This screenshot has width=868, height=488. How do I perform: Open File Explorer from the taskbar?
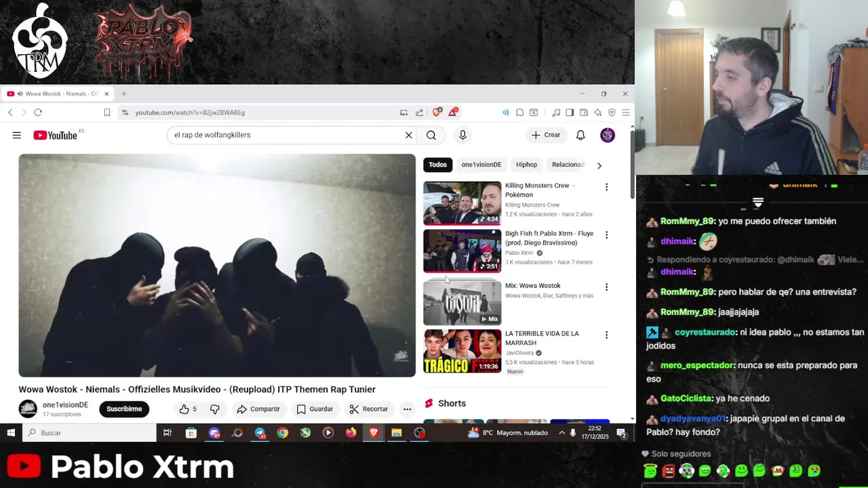[397, 432]
